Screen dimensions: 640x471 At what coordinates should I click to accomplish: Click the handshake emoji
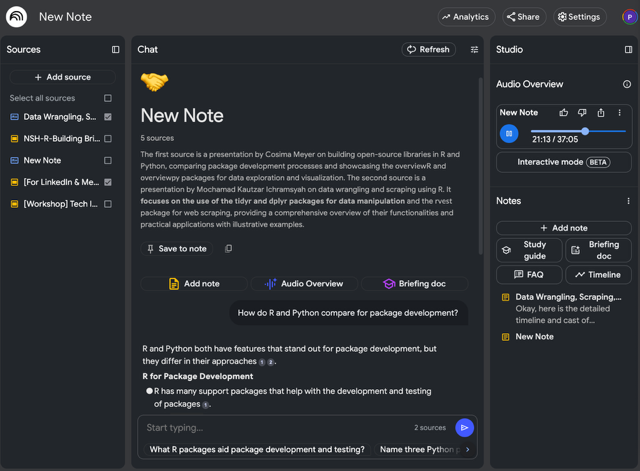[x=154, y=82]
